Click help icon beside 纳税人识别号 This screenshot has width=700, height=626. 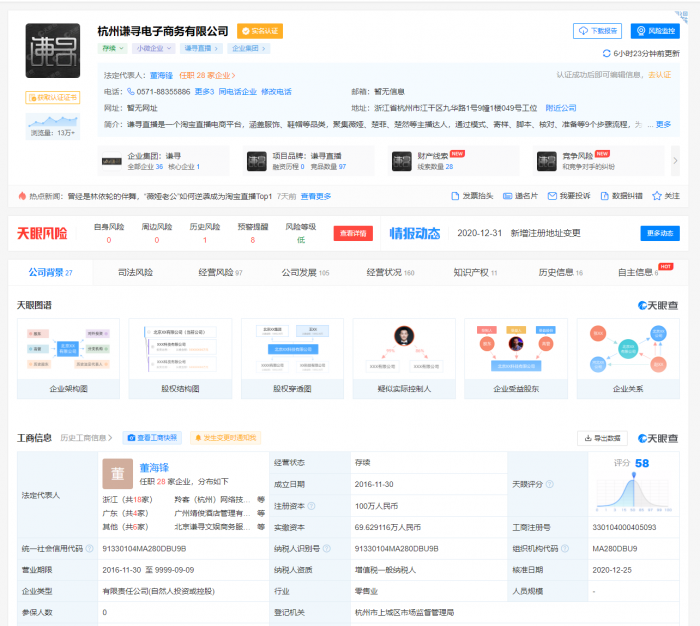point(327,548)
